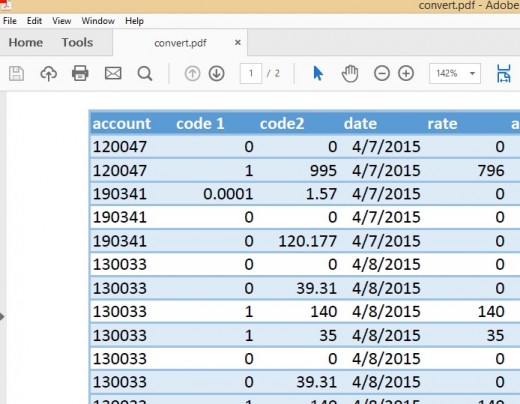Switch to the Tools tab

point(77,42)
